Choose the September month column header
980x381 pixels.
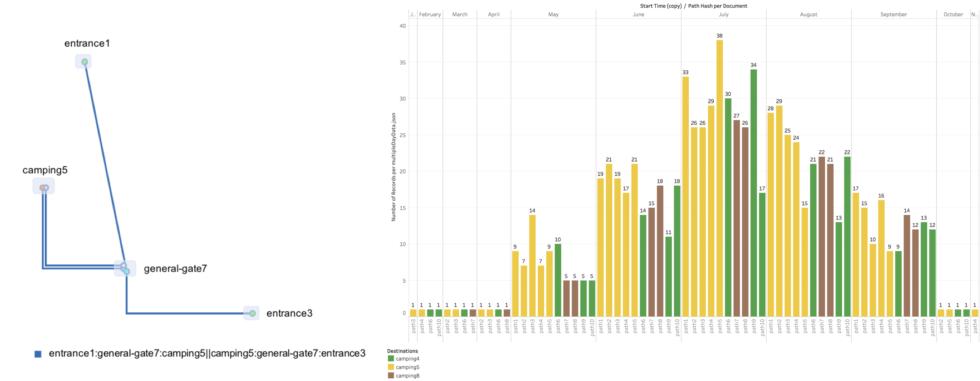point(893,14)
